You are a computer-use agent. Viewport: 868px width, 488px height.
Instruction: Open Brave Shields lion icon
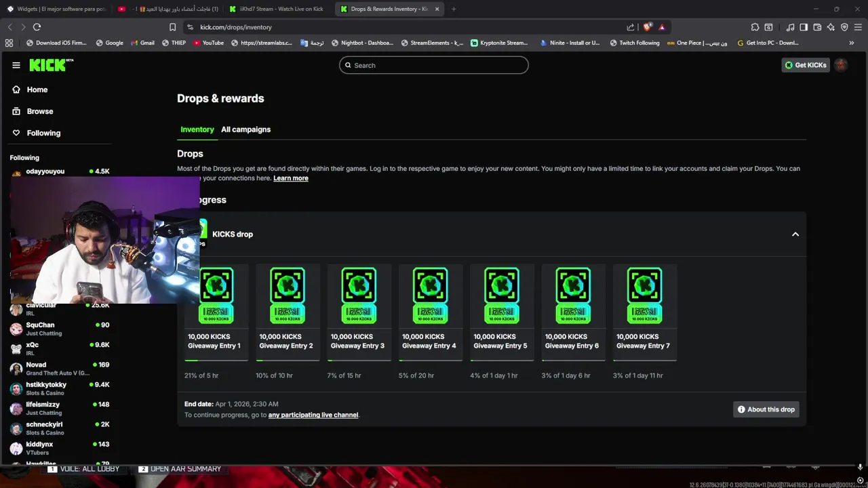tap(648, 27)
